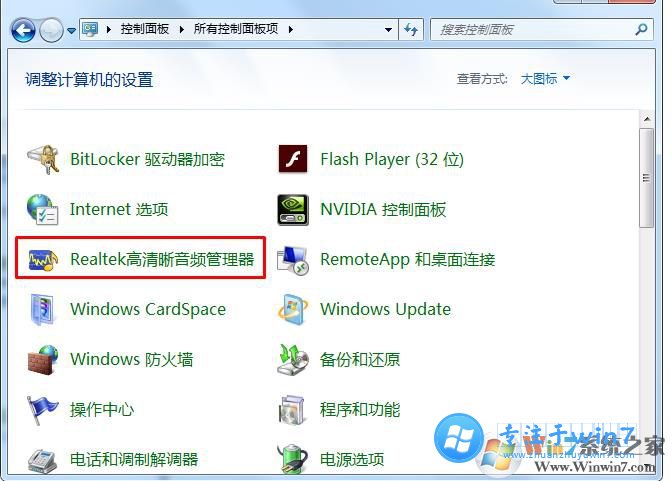Viewport: 672px width, 481px height.
Task: Click the RemoteApp 和桌面连接 icon
Action: coord(293,260)
